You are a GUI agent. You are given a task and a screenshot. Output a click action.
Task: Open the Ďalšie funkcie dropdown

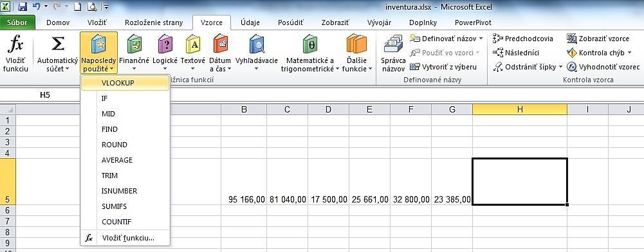tap(356, 54)
